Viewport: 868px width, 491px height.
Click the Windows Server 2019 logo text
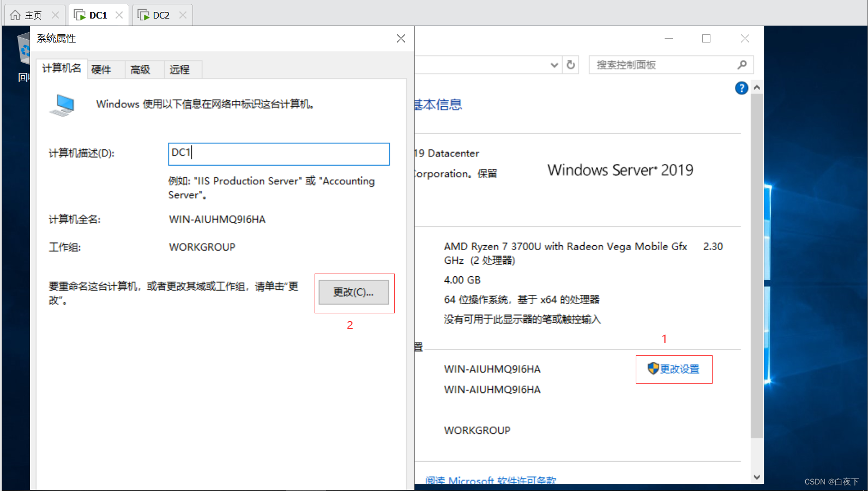(620, 170)
